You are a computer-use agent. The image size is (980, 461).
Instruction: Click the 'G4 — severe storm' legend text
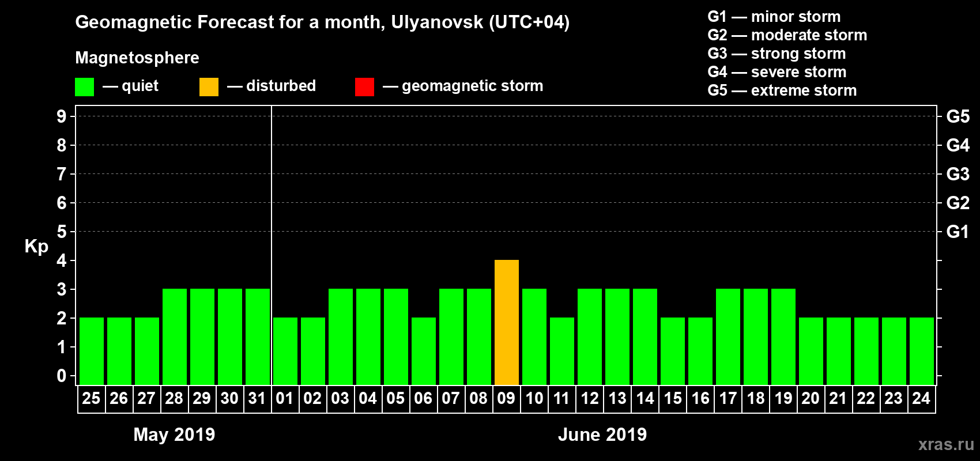(777, 72)
